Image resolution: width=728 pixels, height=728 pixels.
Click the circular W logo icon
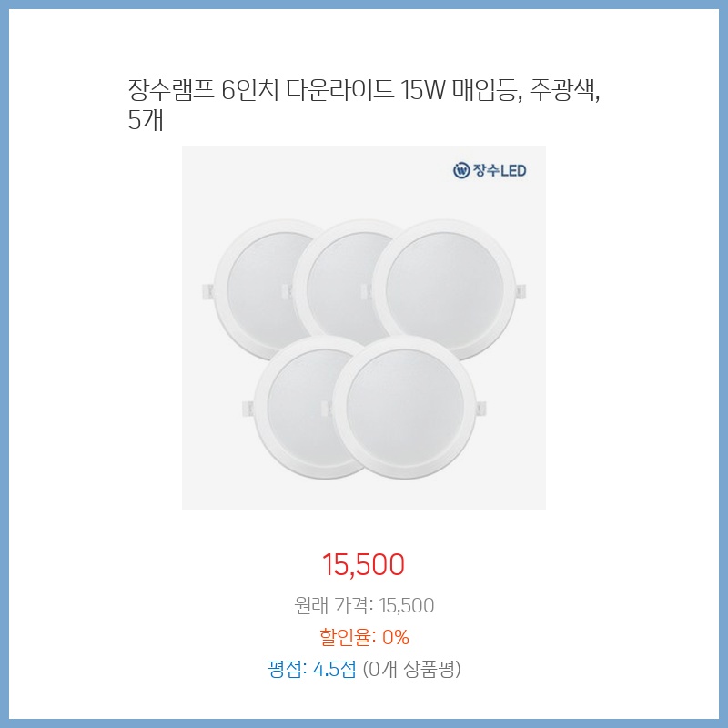(461, 170)
